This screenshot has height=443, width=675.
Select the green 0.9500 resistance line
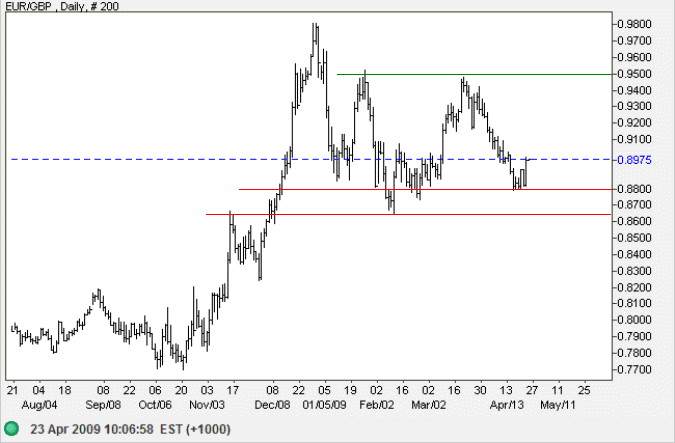(x=474, y=74)
